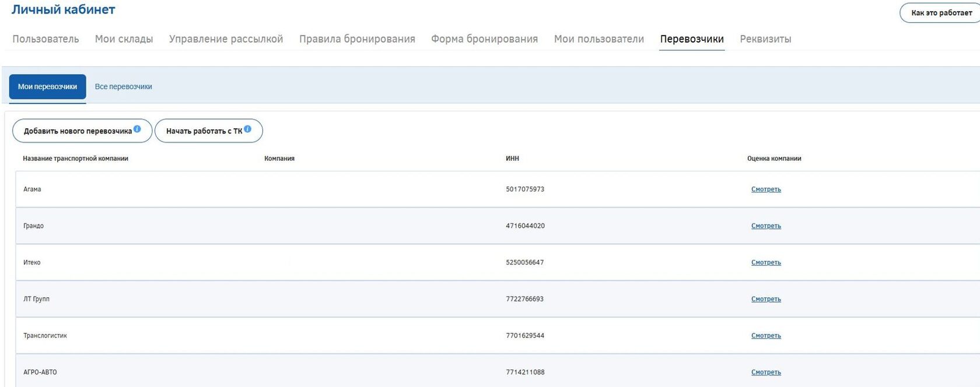Screen dimensions: 980x387
Task: View company rating for Агама
Action: click(766, 189)
